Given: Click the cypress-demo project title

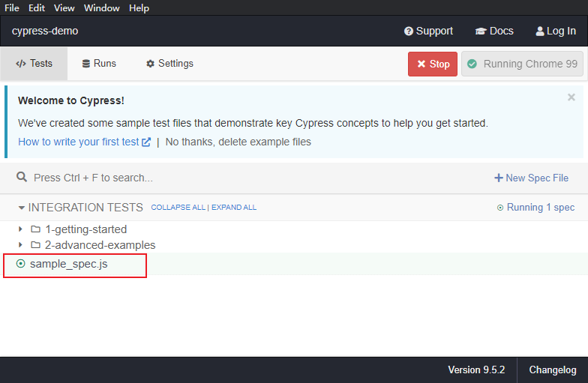Looking at the screenshot, I should point(45,31).
